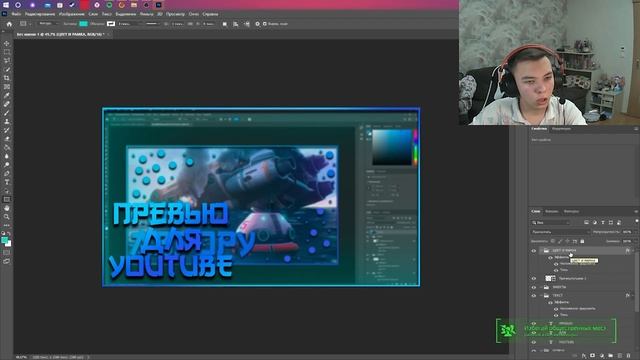Open the Windows Start menu

(6, 5)
